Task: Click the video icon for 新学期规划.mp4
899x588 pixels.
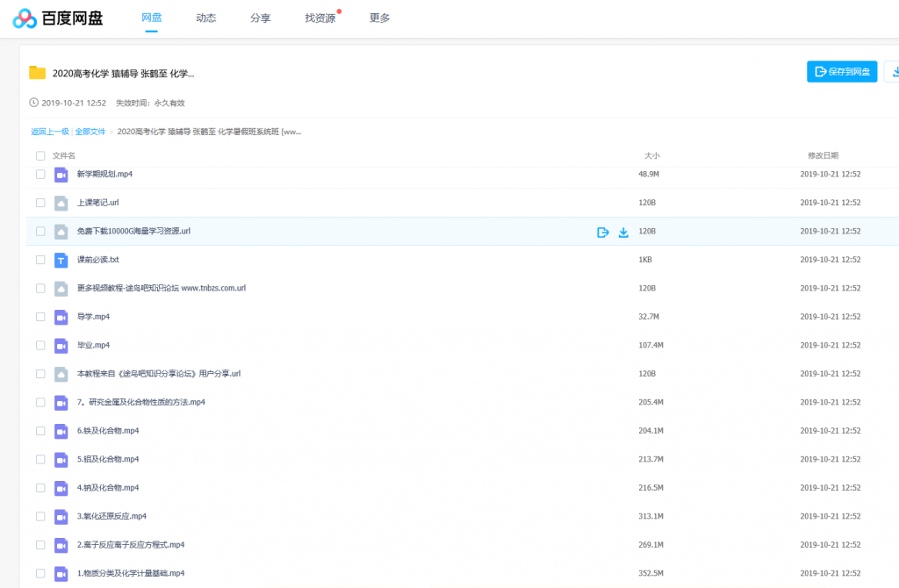Action: [61, 175]
